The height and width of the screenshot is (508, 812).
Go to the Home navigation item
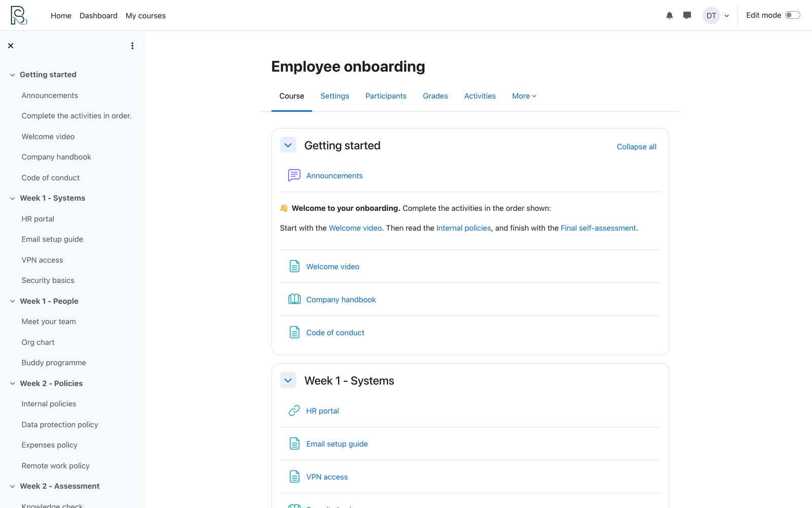pyautogui.click(x=61, y=16)
